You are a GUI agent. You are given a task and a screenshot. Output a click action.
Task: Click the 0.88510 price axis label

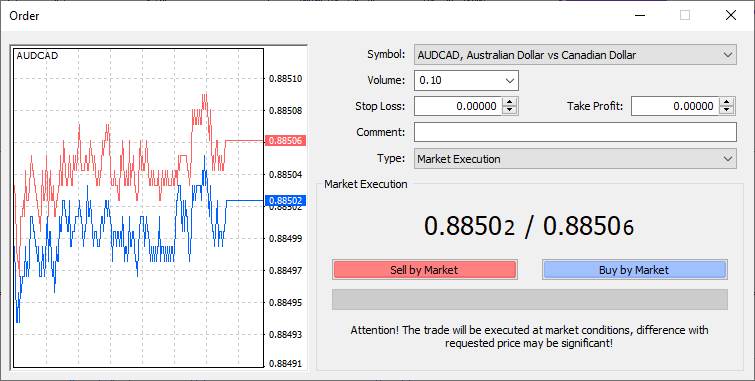pos(286,79)
